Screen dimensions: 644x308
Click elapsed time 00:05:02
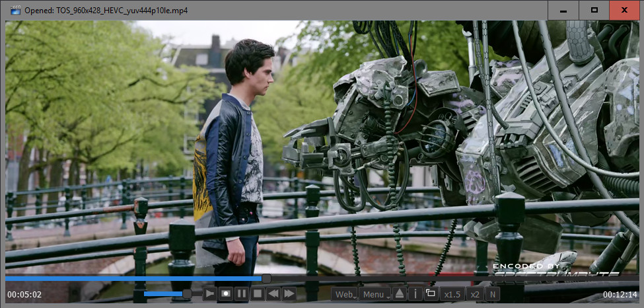click(x=24, y=294)
